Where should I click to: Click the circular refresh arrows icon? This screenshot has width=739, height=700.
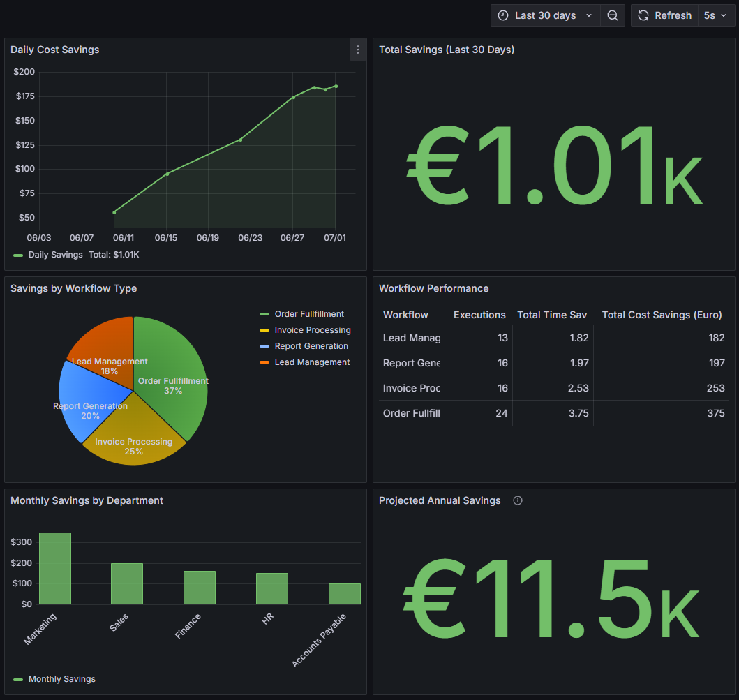coord(643,15)
